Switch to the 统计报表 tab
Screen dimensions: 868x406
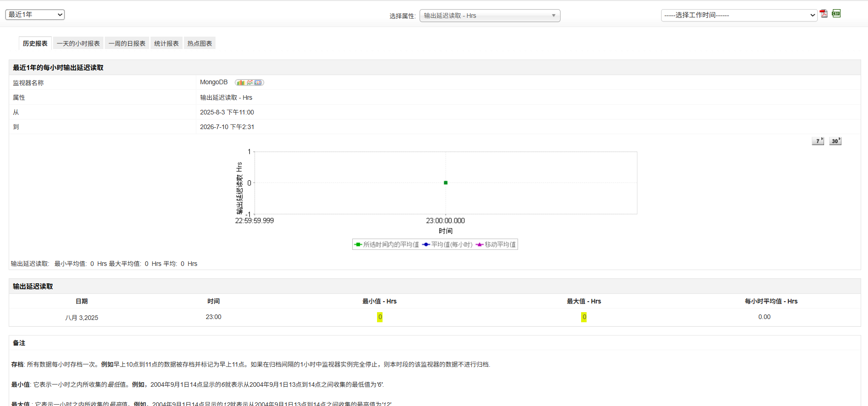[x=167, y=43]
